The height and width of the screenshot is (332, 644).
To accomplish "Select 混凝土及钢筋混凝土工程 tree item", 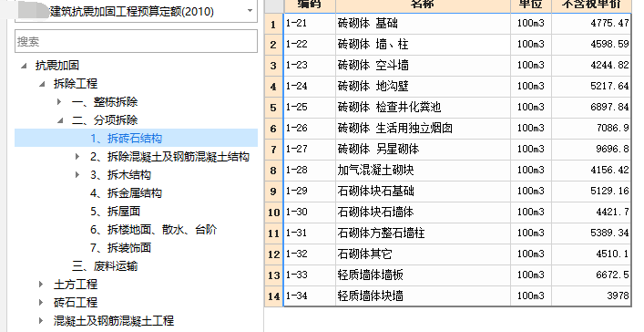I will tap(114, 320).
